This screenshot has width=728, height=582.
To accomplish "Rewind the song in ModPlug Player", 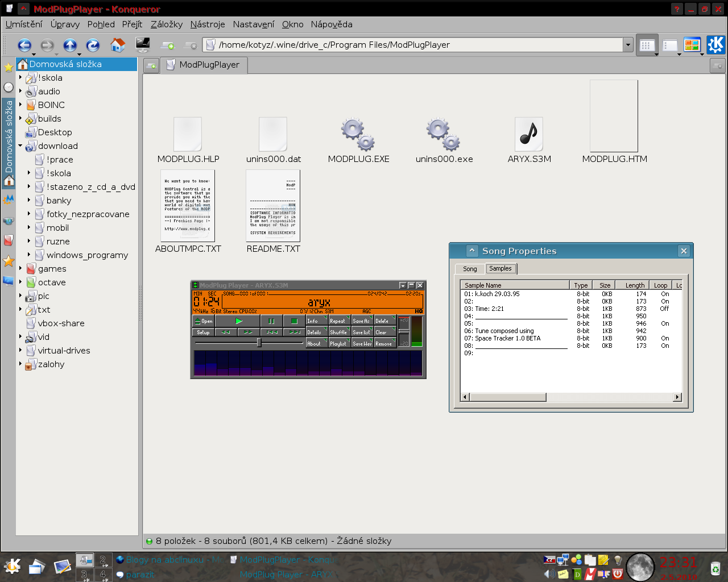I will click(x=226, y=332).
